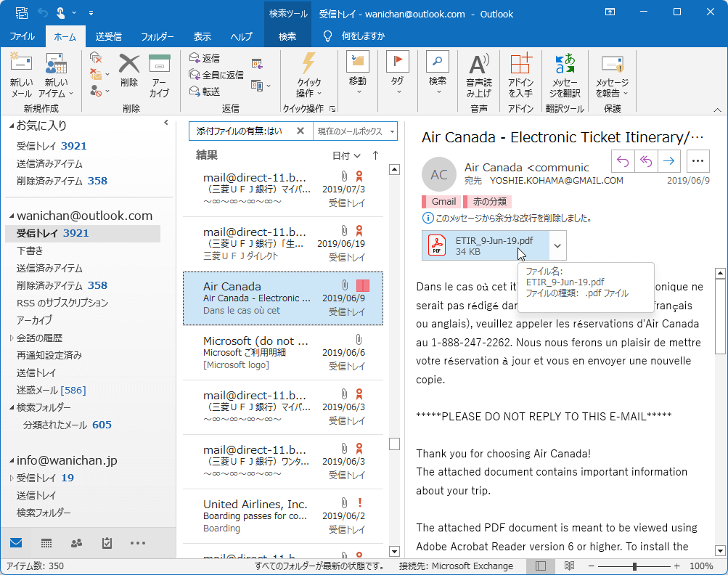Screen dimensions: 728x575
Task: Open Microsoft ご利用明細 message
Action: (283, 353)
